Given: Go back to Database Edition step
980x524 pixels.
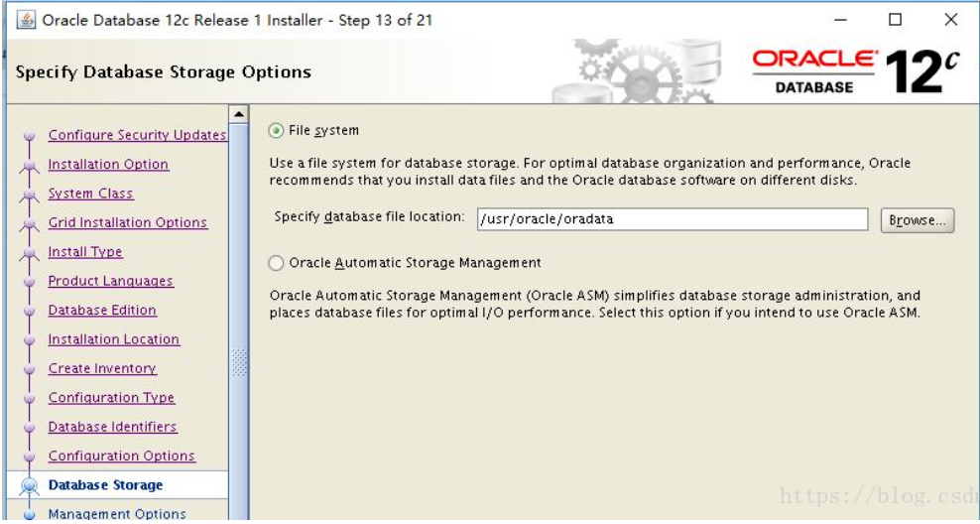Looking at the screenshot, I should click(102, 311).
